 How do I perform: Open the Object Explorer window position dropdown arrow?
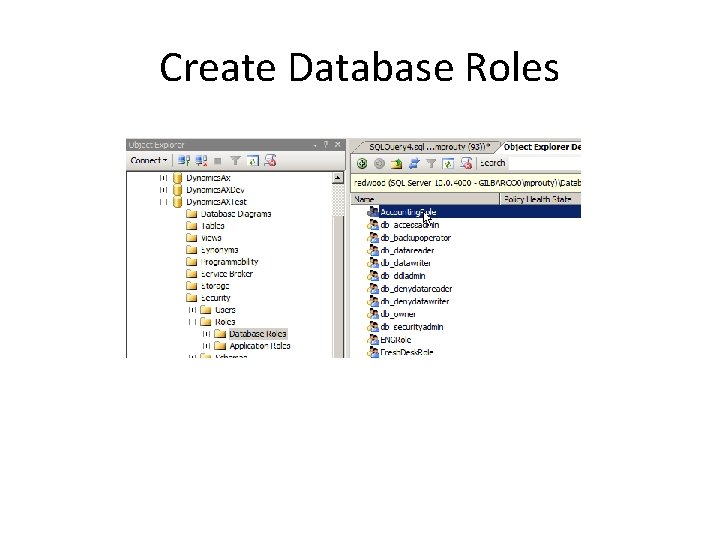[x=315, y=145]
